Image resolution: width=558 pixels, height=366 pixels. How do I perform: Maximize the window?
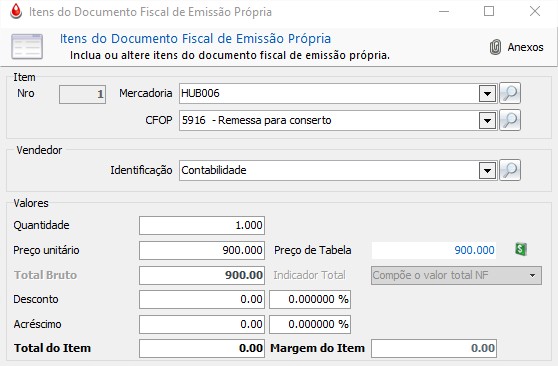tap(489, 11)
